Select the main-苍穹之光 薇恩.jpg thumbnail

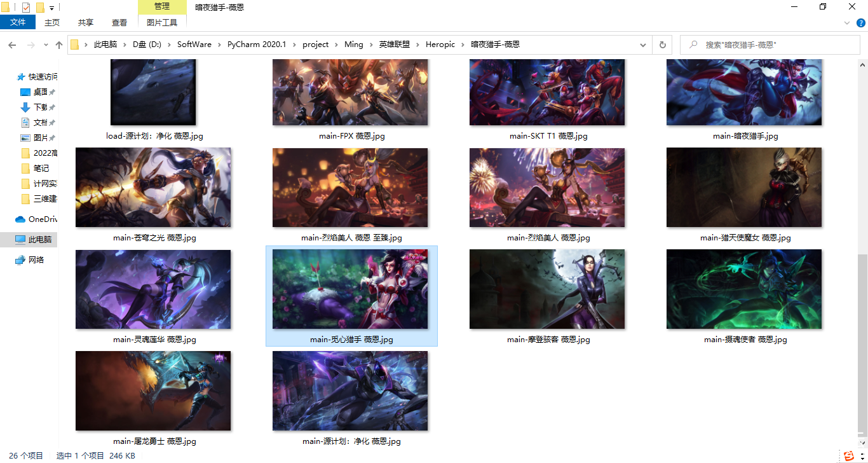coord(153,188)
